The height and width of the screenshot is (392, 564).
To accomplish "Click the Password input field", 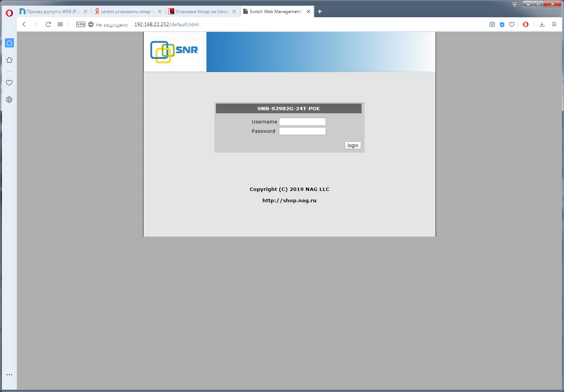I will pos(302,131).
